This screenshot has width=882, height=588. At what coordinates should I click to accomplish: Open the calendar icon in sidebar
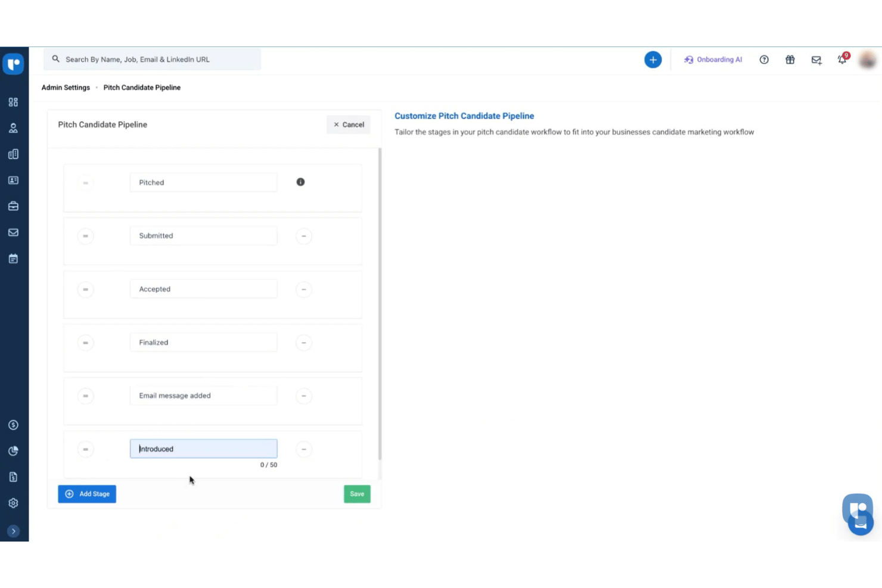(x=13, y=259)
